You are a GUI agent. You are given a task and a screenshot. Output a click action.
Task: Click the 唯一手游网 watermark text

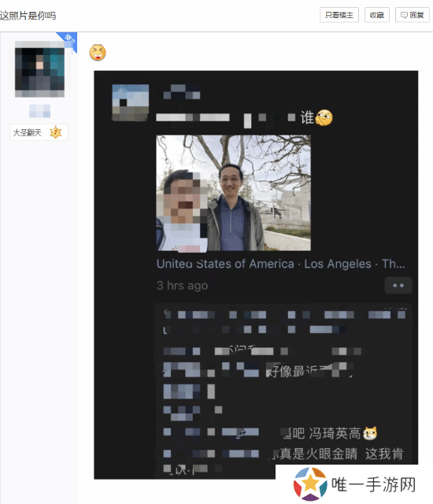click(374, 485)
